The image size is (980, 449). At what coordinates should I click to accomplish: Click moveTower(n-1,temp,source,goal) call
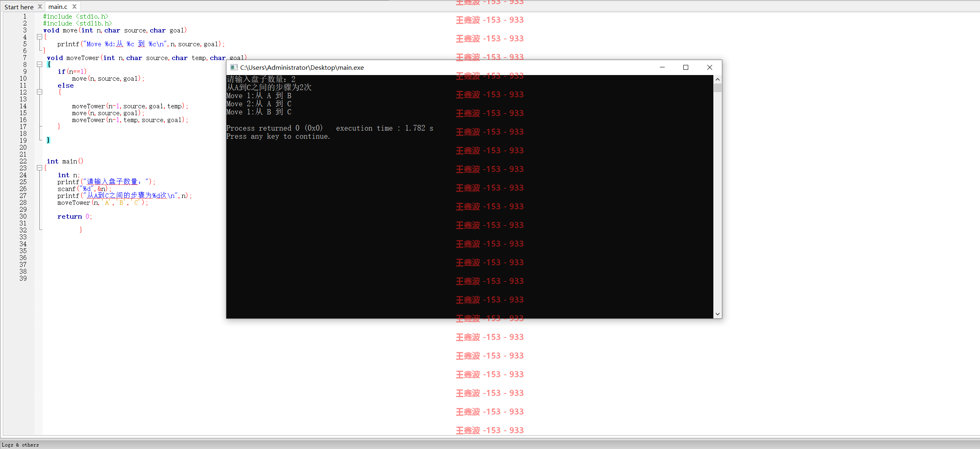(x=130, y=120)
